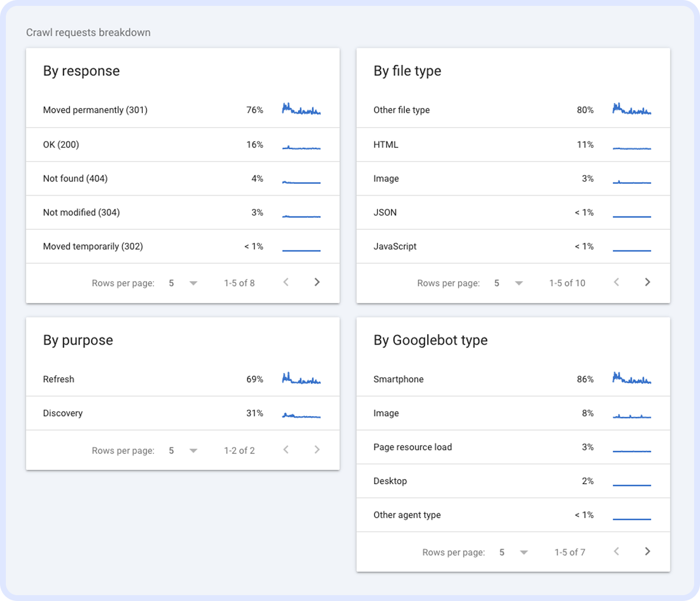The height and width of the screenshot is (601, 700).
Task: Go to next page in By Googlebot type
Action: tap(647, 551)
